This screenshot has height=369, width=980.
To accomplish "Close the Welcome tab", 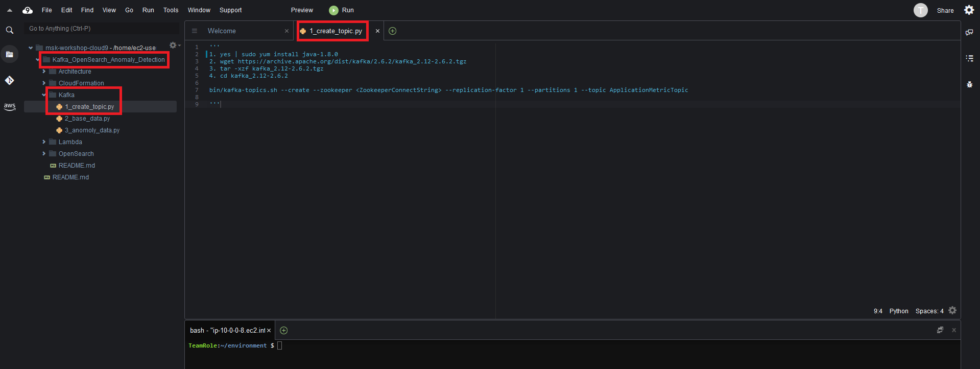I will [x=286, y=31].
